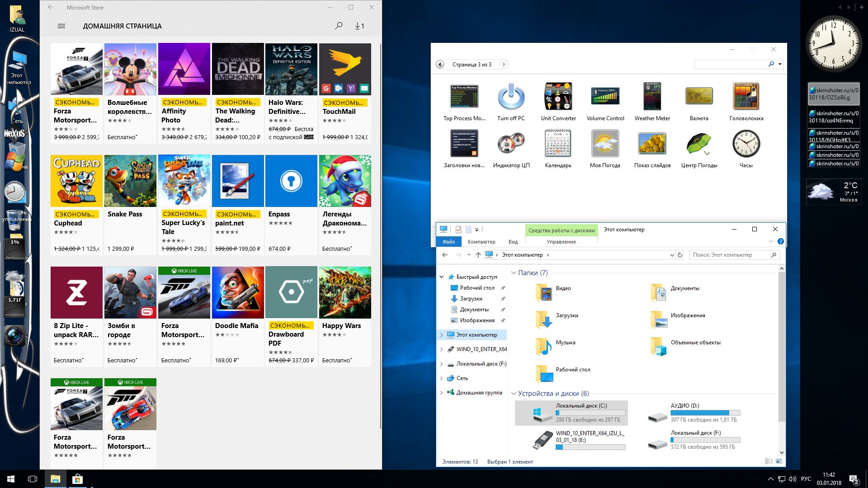Click the Weather Meter gadget icon
Screen dimensions: 868x488
pos(652,97)
